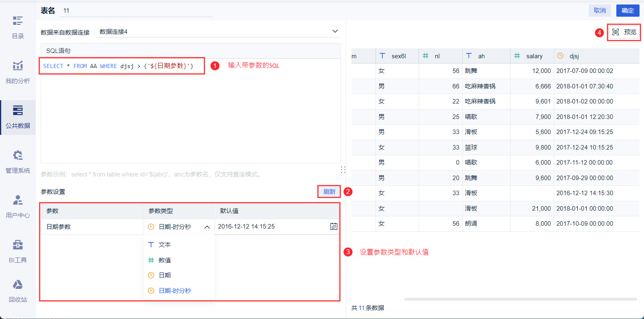Screen dimensions: 644x319
Task: Open the 目录 sidebar section
Action: pos(18,27)
